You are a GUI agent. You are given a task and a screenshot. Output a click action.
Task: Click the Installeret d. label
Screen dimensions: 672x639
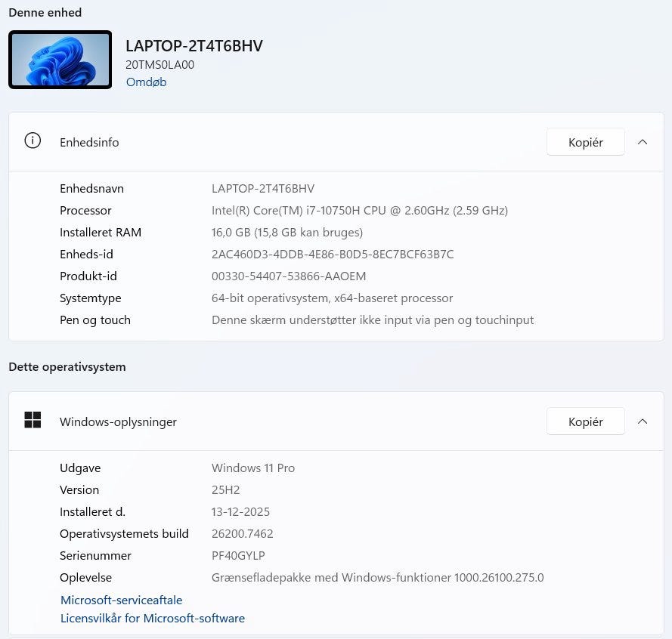pyautogui.click(x=92, y=511)
